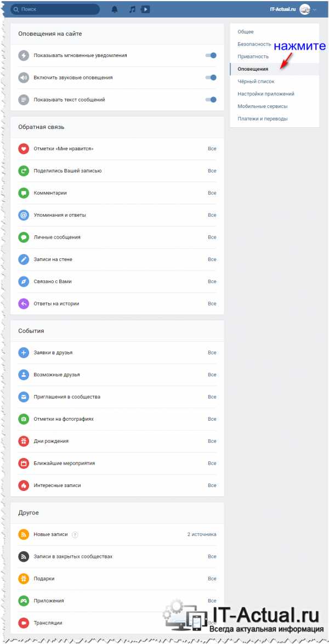Toggle Показывать мгновенные уведомления switch

coord(211,55)
